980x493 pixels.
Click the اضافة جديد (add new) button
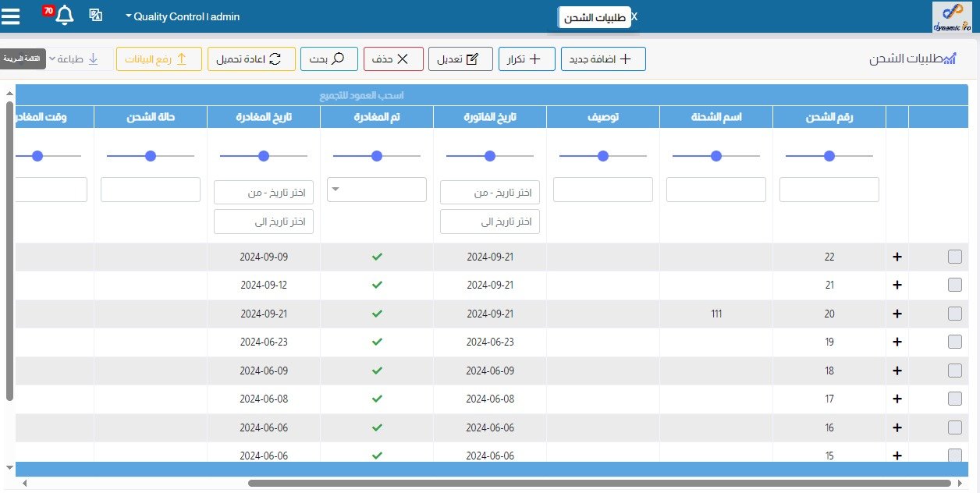point(603,59)
